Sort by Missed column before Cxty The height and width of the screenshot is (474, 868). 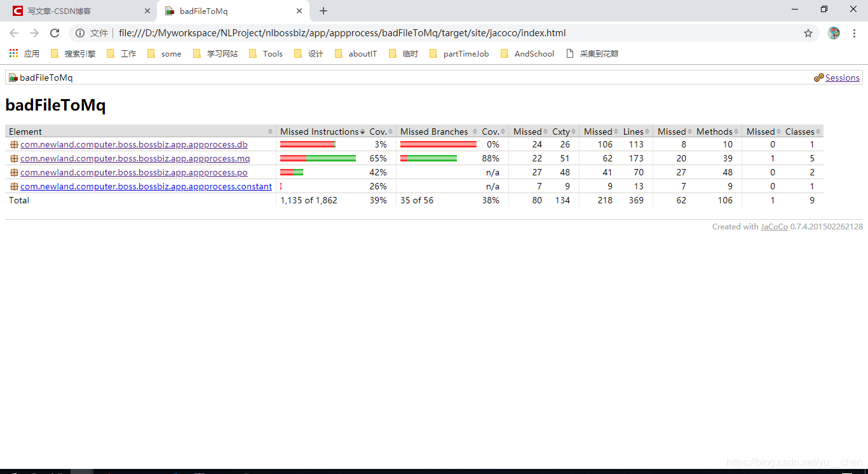pyautogui.click(x=529, y=132)
